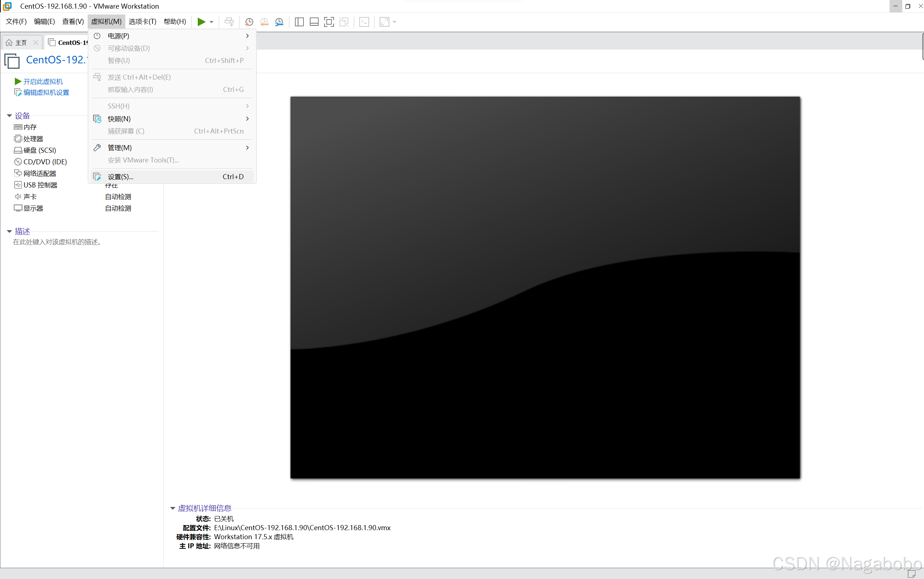Click the Settings (设置) menu entry

pyautogui.click(x=120, y=177)
